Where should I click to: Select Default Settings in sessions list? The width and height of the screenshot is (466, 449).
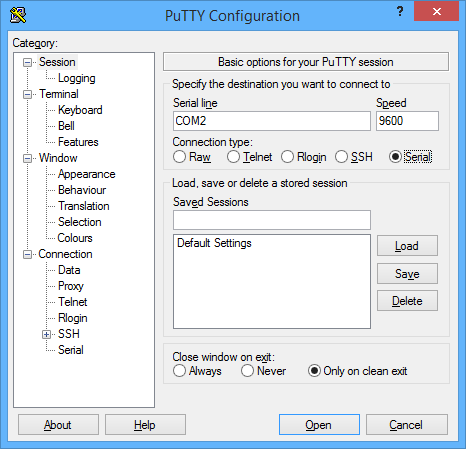214,243
